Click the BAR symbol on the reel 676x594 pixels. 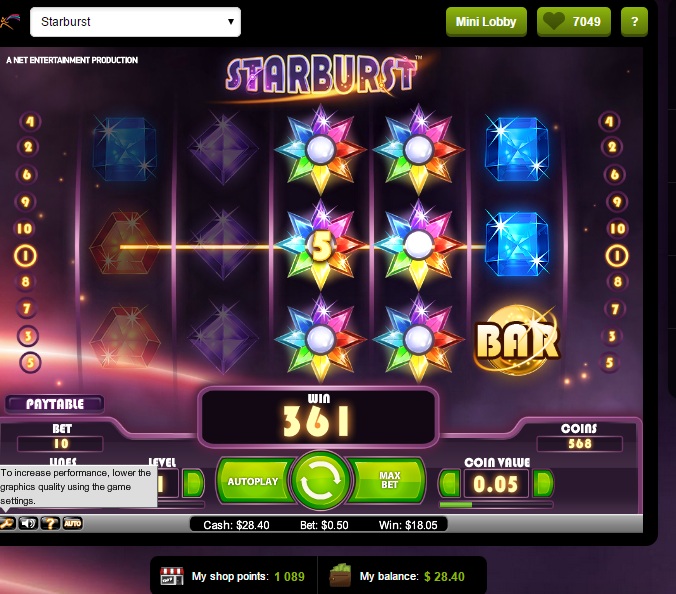tap(517, 340)
